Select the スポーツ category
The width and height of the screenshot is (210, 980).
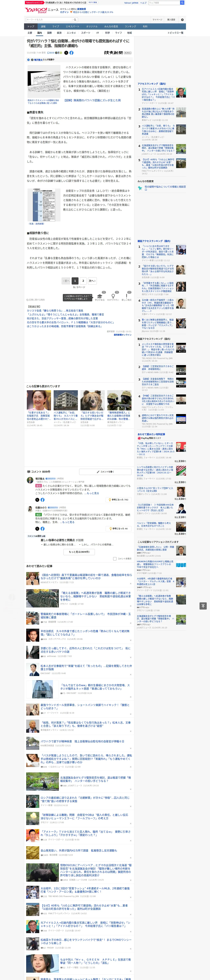click(86, 33)
